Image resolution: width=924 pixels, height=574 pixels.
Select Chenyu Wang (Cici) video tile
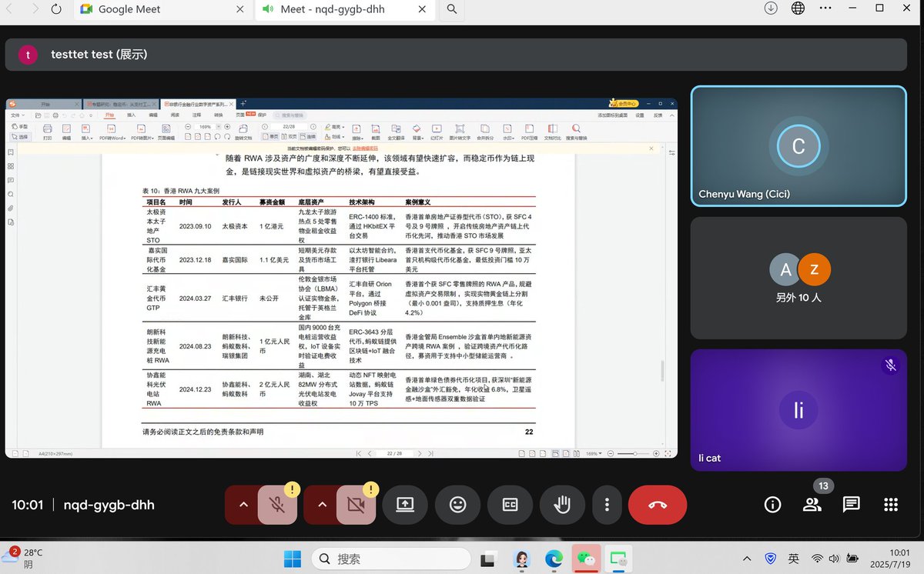click(798, 146)
